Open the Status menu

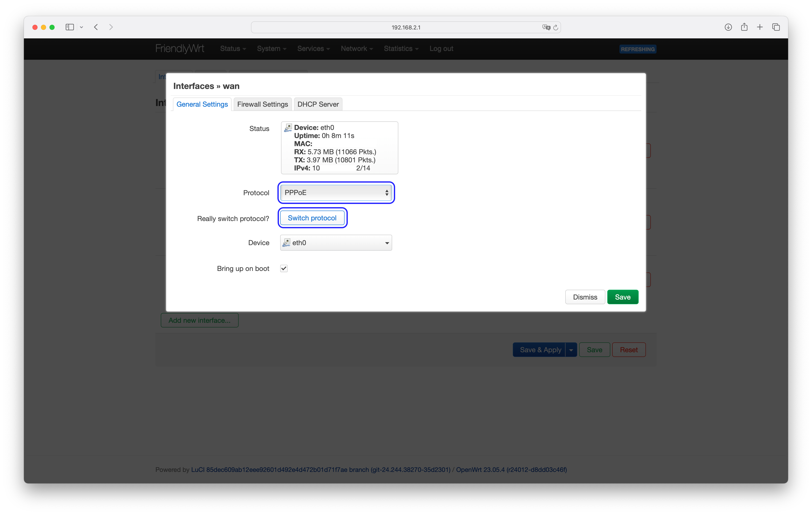click(x=233, y=49)
